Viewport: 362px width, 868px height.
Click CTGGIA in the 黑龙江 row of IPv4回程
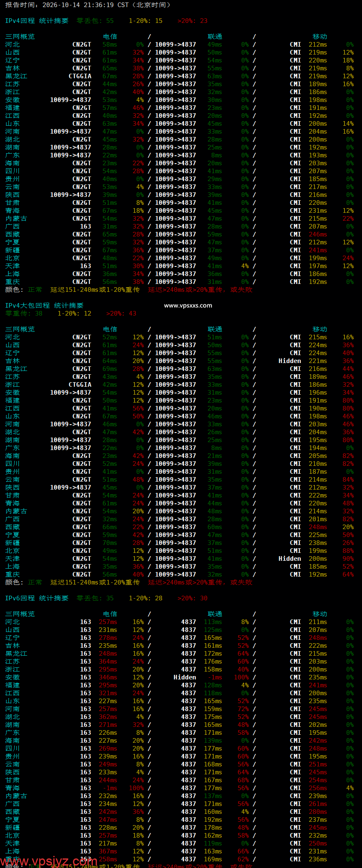tap(80, 76)
